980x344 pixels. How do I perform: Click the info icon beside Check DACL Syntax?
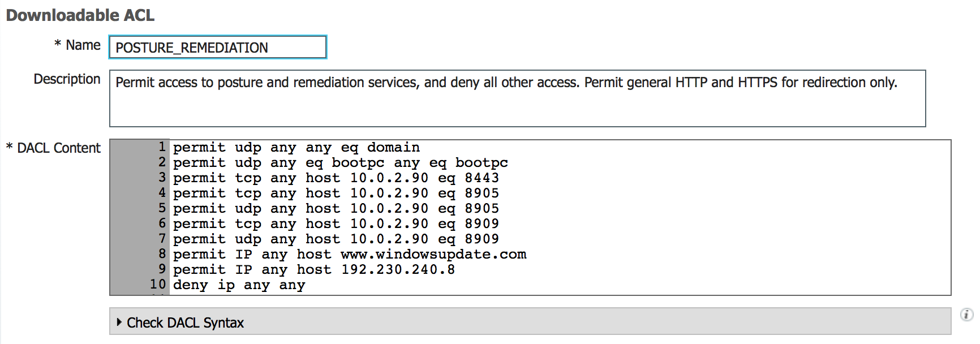966,315
